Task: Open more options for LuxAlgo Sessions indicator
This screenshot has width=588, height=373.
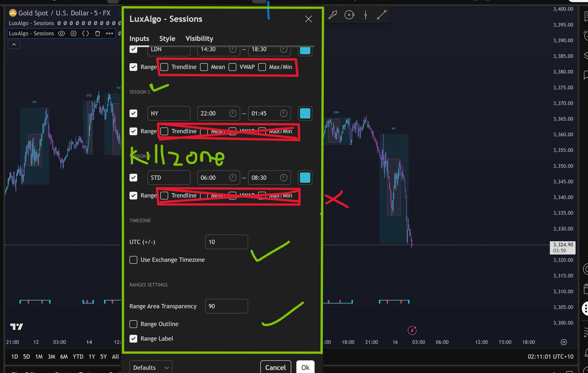Action: pyautogui.click(x=109, y=33)
